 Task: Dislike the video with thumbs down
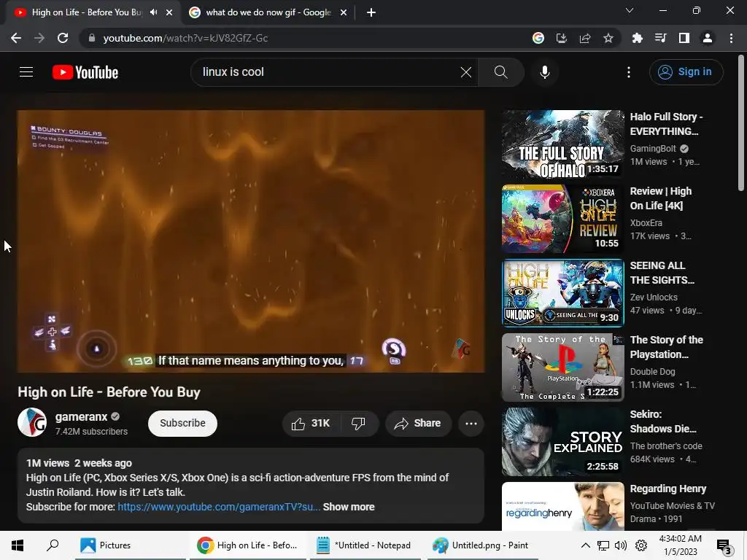point(358,424)
